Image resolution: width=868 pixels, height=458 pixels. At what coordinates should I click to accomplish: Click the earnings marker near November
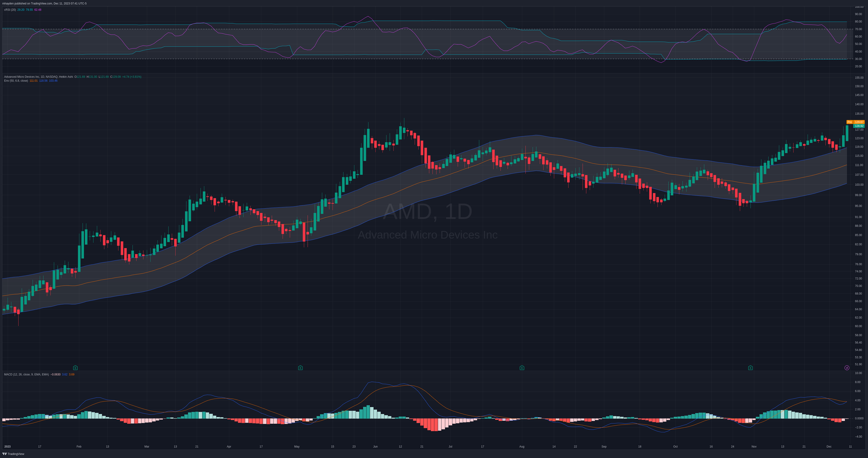750,368
